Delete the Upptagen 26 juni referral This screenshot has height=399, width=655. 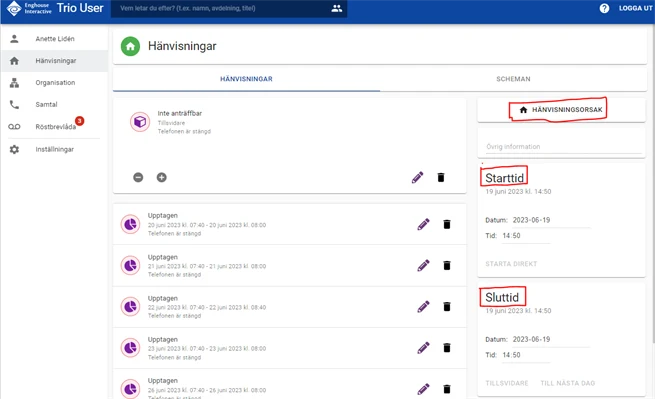pos(447,389)
